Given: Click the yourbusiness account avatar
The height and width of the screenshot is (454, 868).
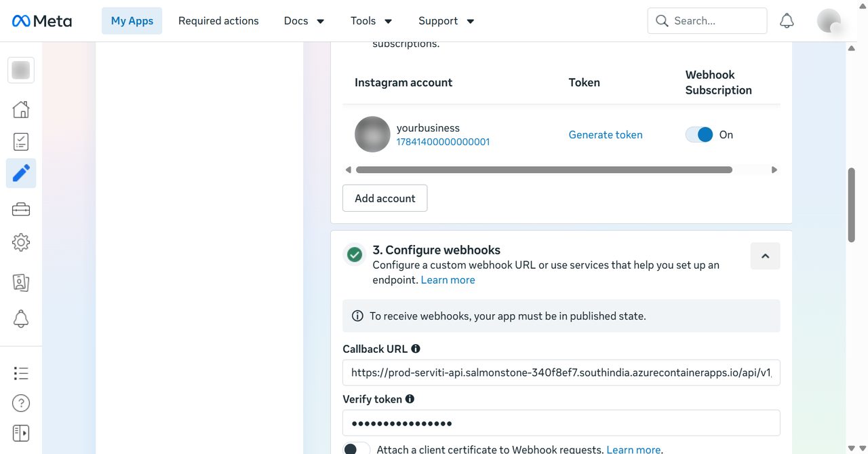Looking at the screenshot, I should point(372,134).
